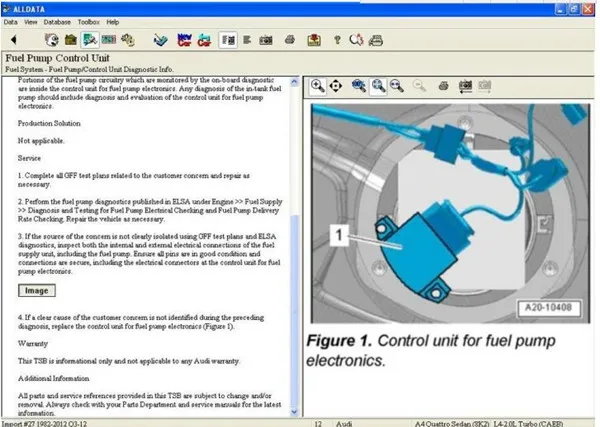Select the pan four-arrow tool
Image resolution: width=600 pixels, height=427 pixels.
[x=336, y=86]
